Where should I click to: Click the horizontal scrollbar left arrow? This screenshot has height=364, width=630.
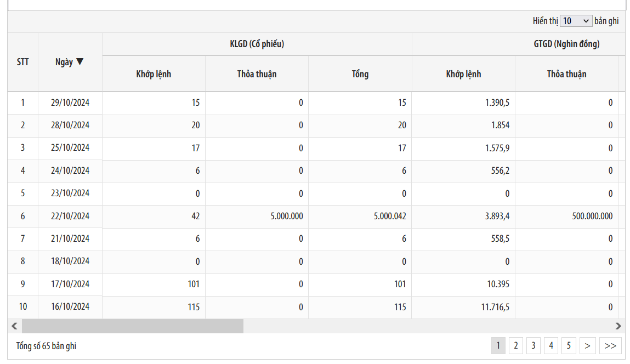(x=14, y=326)
